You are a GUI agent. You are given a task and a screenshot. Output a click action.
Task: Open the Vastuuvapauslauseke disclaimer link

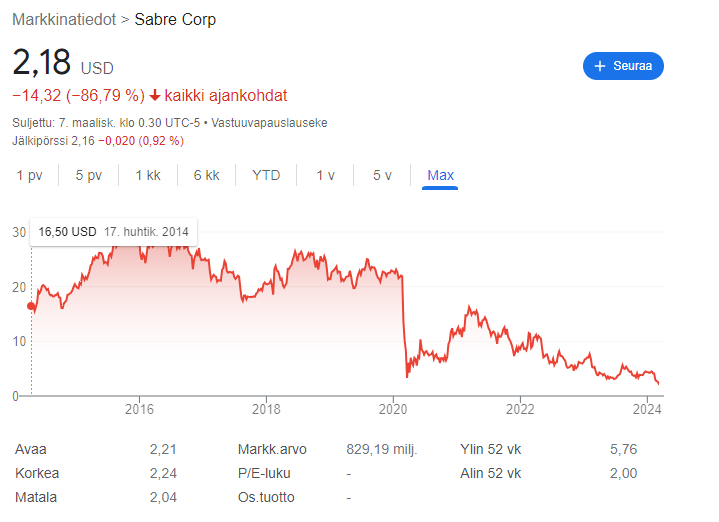[x=270, y=123]
